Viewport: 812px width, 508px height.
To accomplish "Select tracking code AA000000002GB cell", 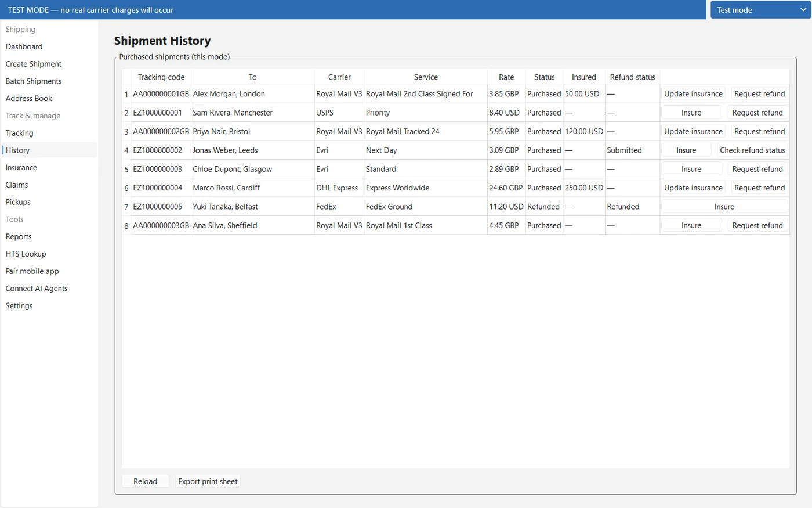I will [161, 132].
